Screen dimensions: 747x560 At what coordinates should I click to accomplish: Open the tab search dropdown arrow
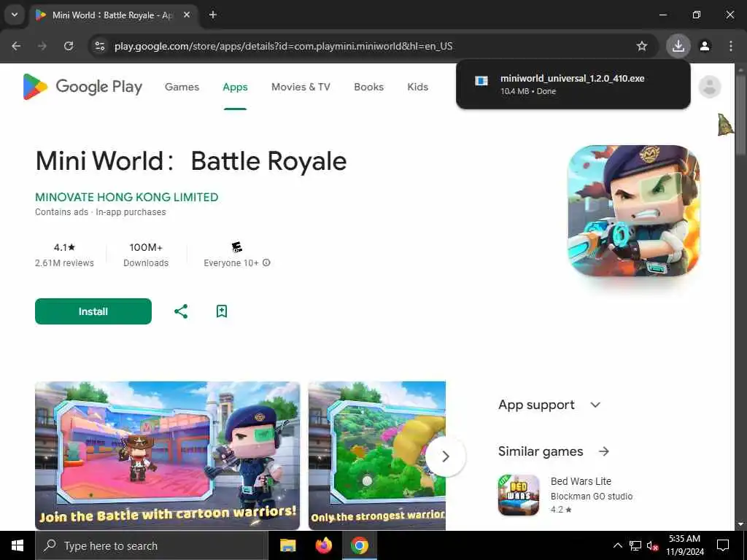tap(15, 15)
